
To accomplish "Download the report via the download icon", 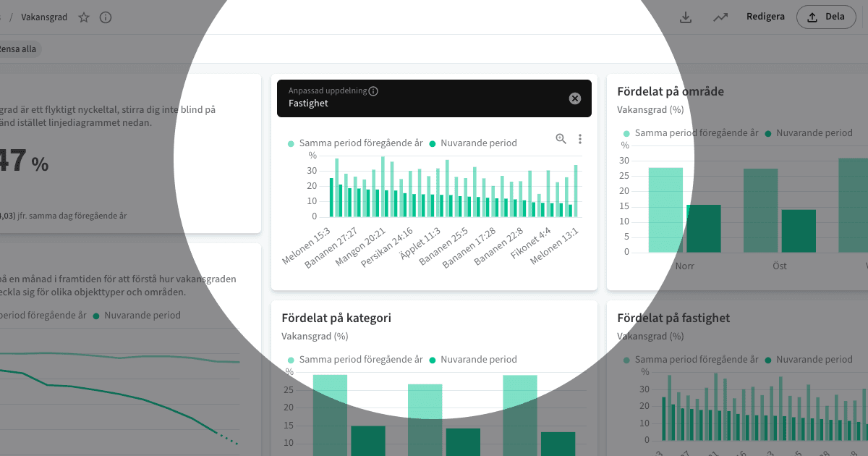I will click(686, 17).
